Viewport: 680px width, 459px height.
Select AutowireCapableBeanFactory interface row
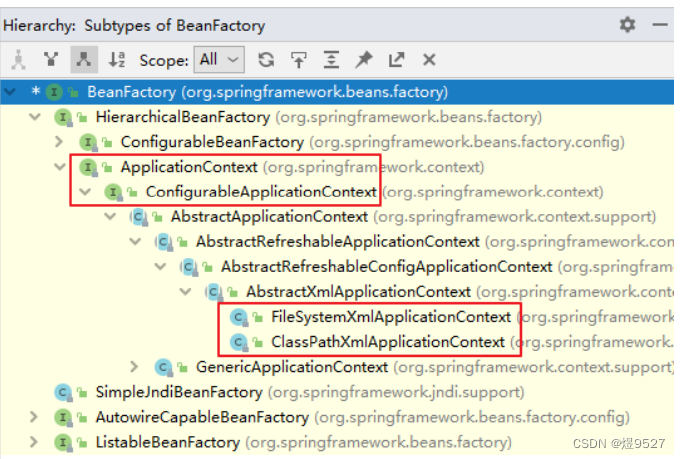[x=337, y=417]
